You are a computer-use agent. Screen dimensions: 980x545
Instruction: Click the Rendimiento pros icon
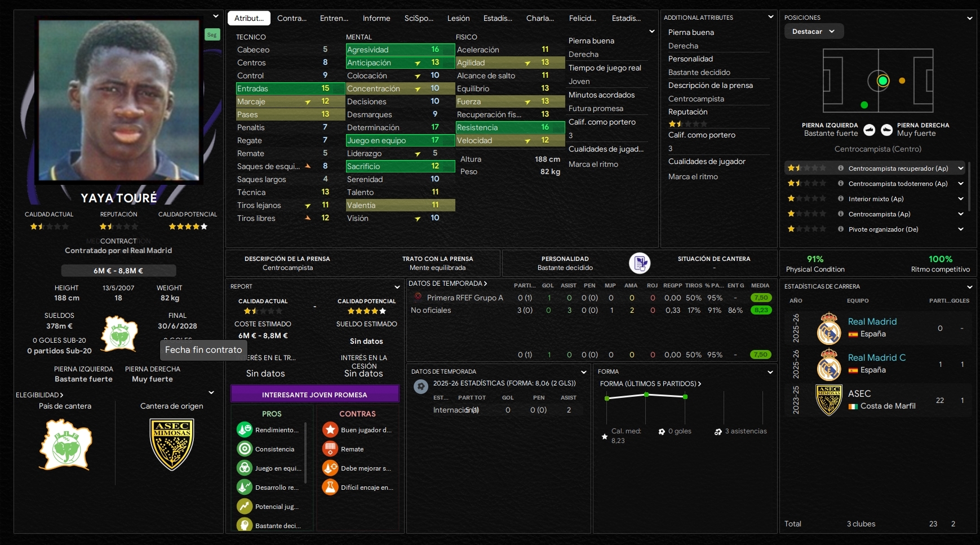(x=245, y=430)
